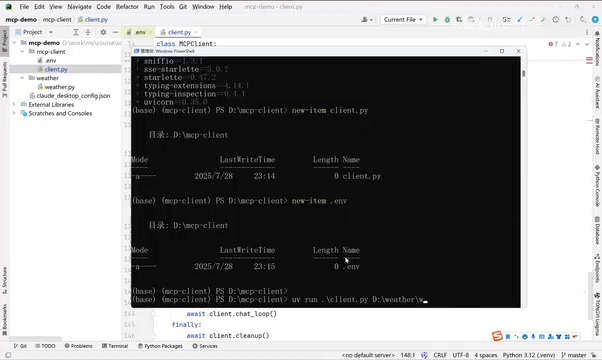Go to next highlighted error down arrow
Screen dimensions: 602x360
click(x=587, y=44)
